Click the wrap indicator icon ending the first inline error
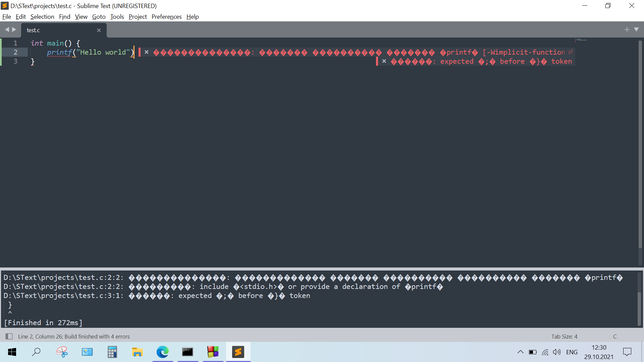Screen dimensions: 644x362 pyautogui.click(x=571, y=51)
